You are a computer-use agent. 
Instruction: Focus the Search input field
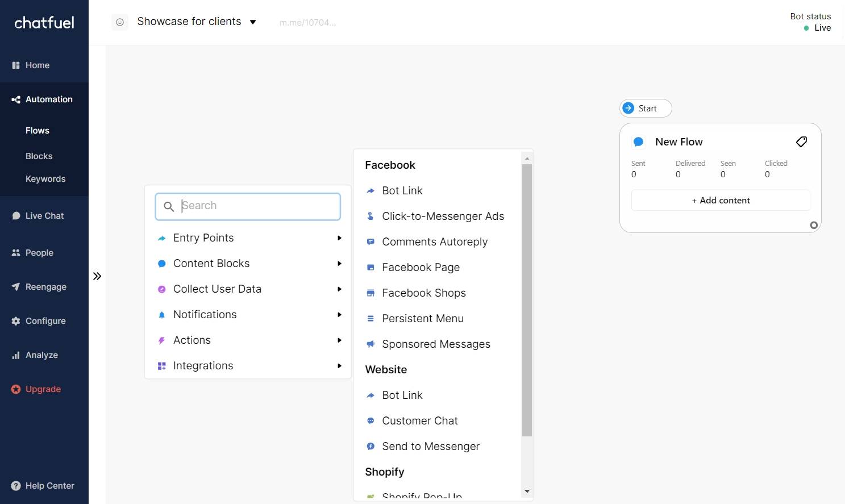(x=248, y=206)
